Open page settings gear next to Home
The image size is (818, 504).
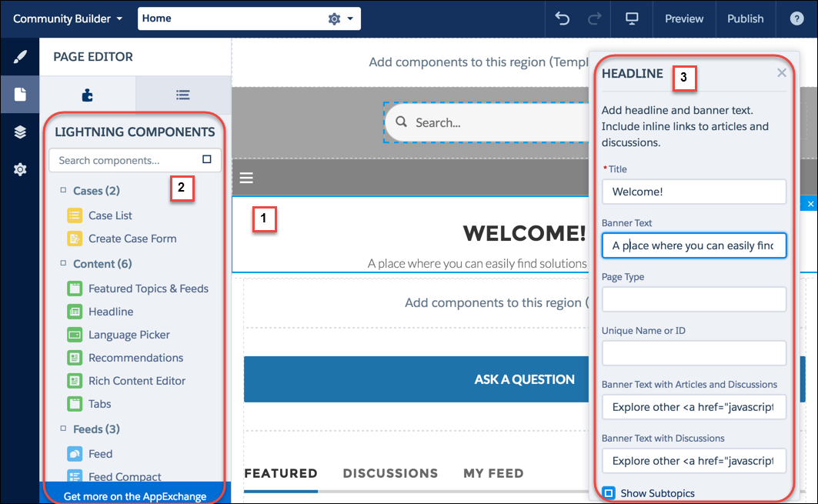334,18
